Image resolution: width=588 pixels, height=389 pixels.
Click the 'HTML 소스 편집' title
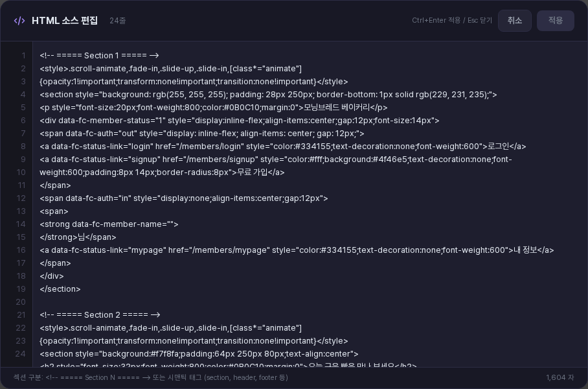65,21
